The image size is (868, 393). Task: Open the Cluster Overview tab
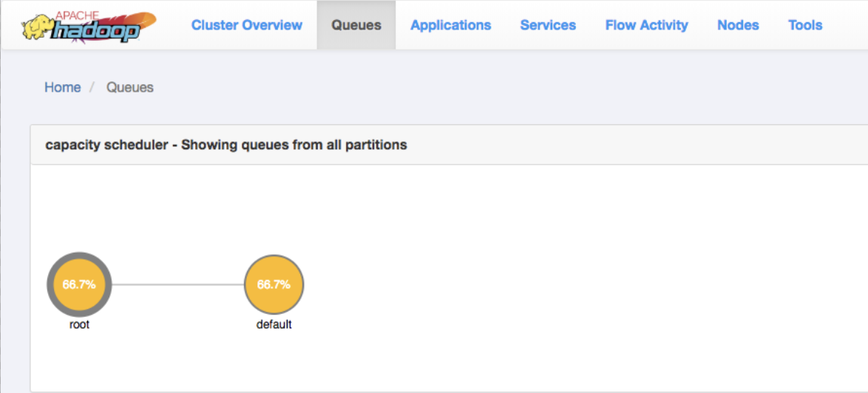246,25
